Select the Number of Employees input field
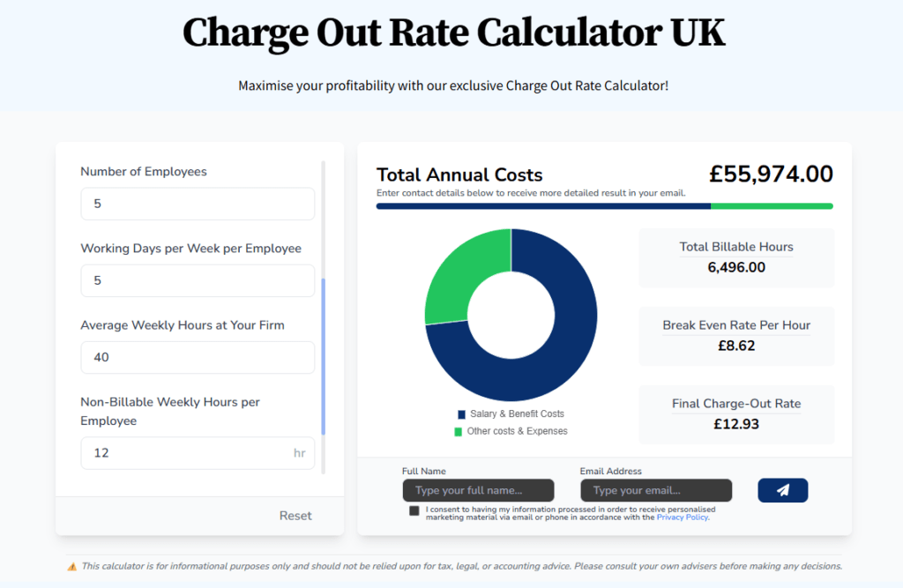 [x=198, y=203]
